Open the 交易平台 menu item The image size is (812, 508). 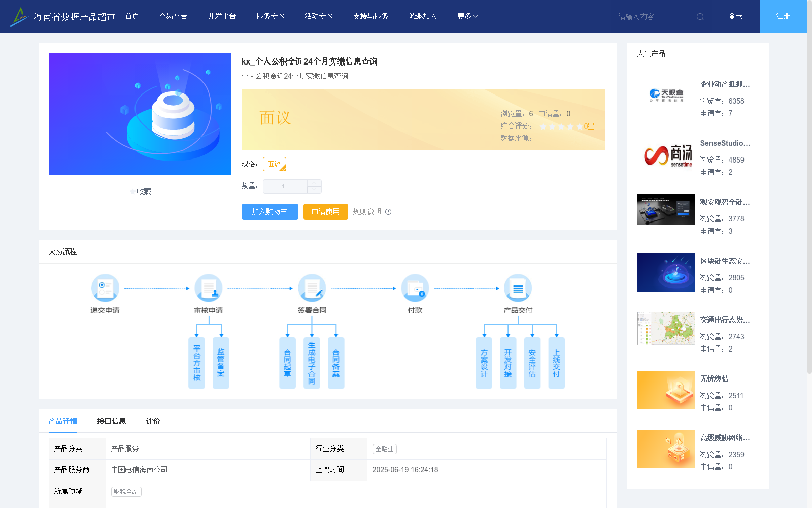[173, 16]
